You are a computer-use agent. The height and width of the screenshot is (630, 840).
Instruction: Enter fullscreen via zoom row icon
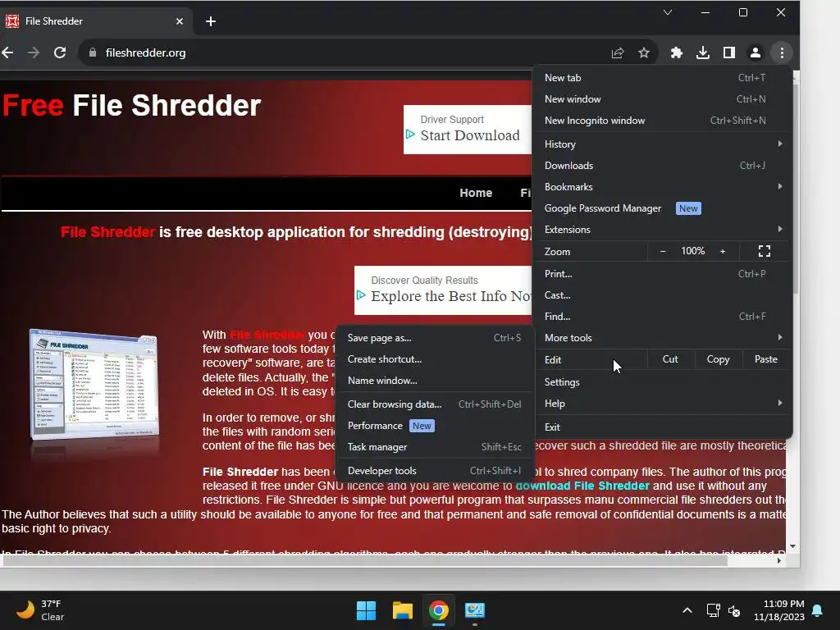click(x=765, y=251)
